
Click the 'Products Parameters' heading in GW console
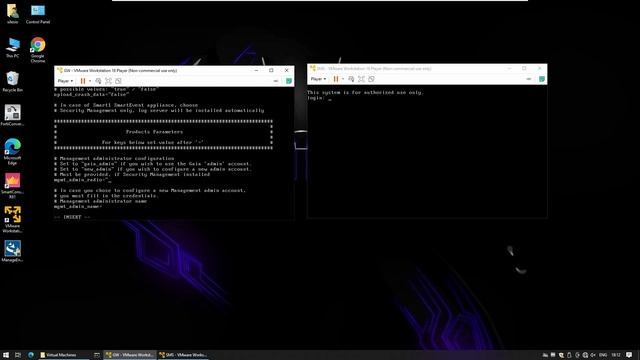click(x=154, y=132)
